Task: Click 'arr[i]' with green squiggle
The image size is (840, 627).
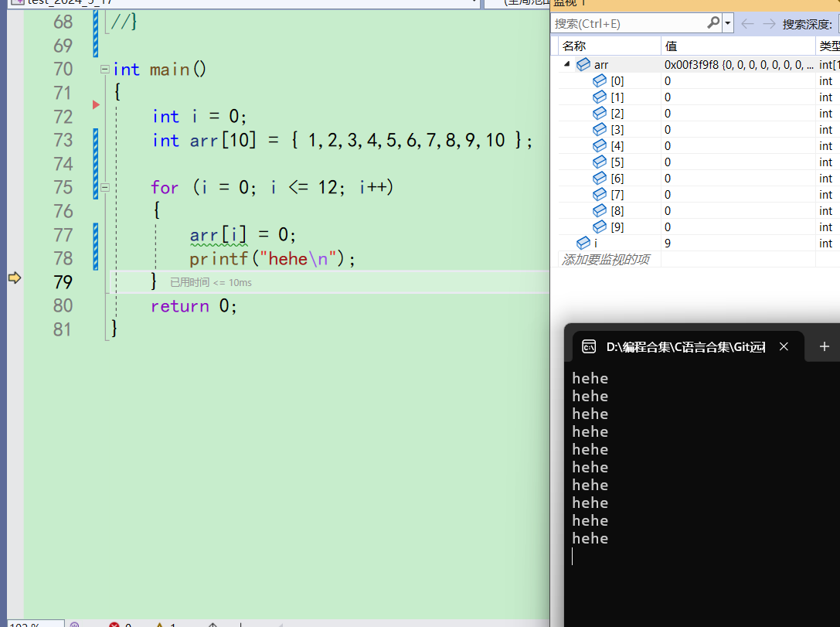Action: [218, 235]
